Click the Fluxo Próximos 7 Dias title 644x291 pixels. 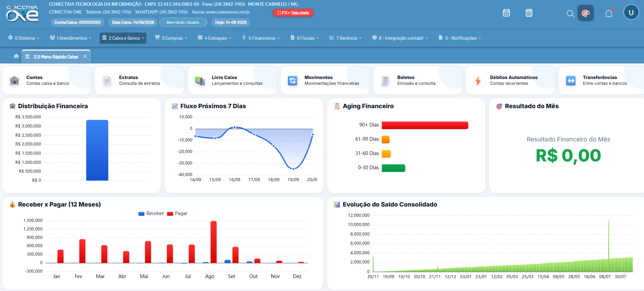pyautogui.click(x=213, y=106)
